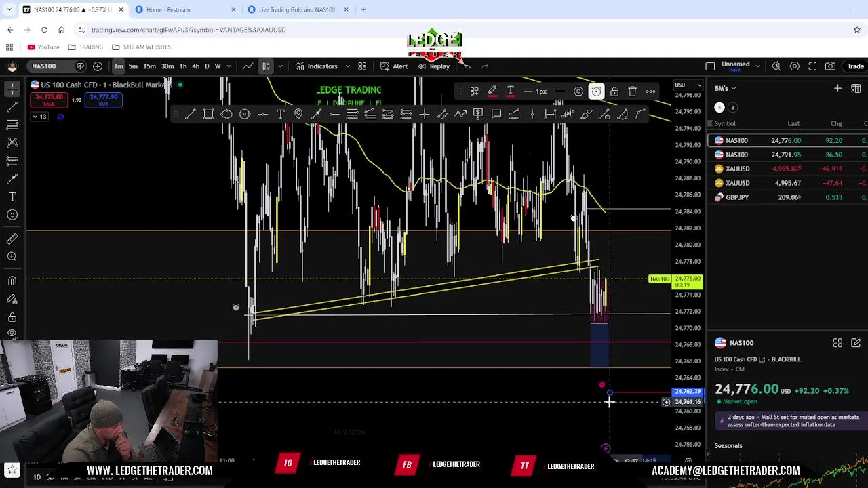
Task: Select the zoom in tool in left sidebar
Action: coord(12,256)
